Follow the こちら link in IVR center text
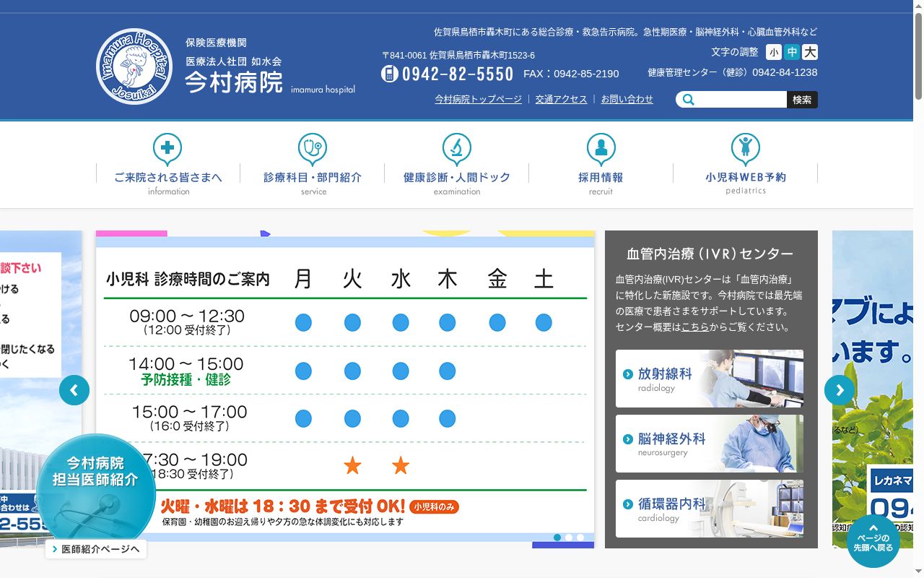 coord(695,327)
